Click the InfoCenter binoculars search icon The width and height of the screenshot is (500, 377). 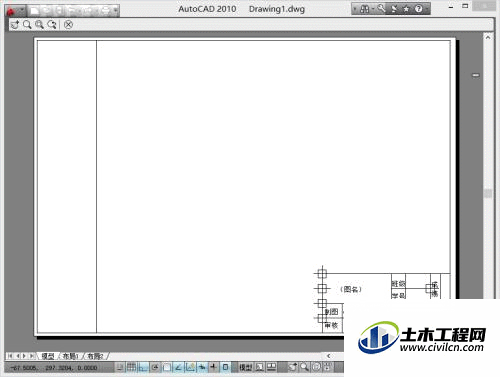[365, 9]
